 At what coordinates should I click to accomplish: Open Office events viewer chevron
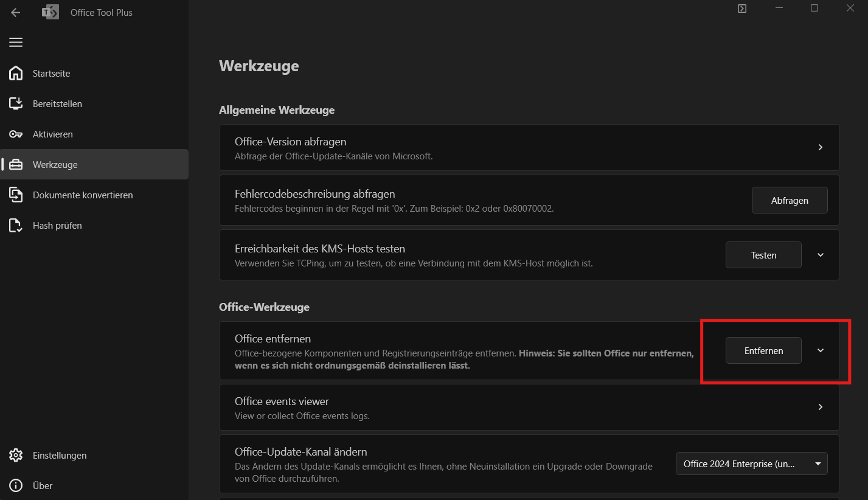[821, 407]
